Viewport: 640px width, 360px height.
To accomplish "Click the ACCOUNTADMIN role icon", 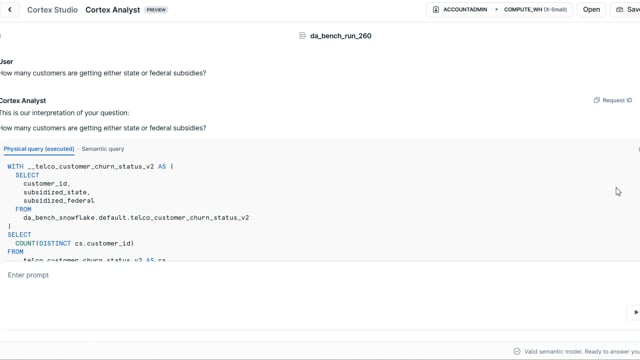I will coord(436,9).
